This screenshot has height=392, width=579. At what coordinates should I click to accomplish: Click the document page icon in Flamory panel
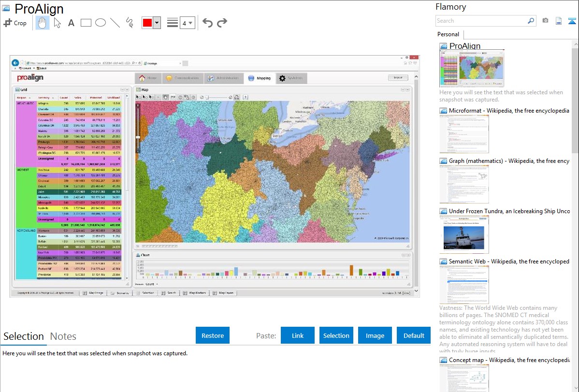(559, 21)
